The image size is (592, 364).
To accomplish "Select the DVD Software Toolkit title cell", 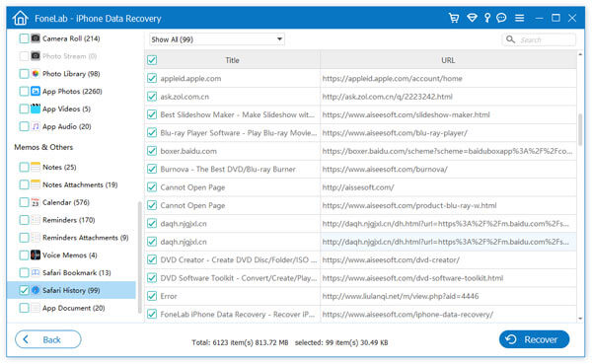I will coord(239,277).
